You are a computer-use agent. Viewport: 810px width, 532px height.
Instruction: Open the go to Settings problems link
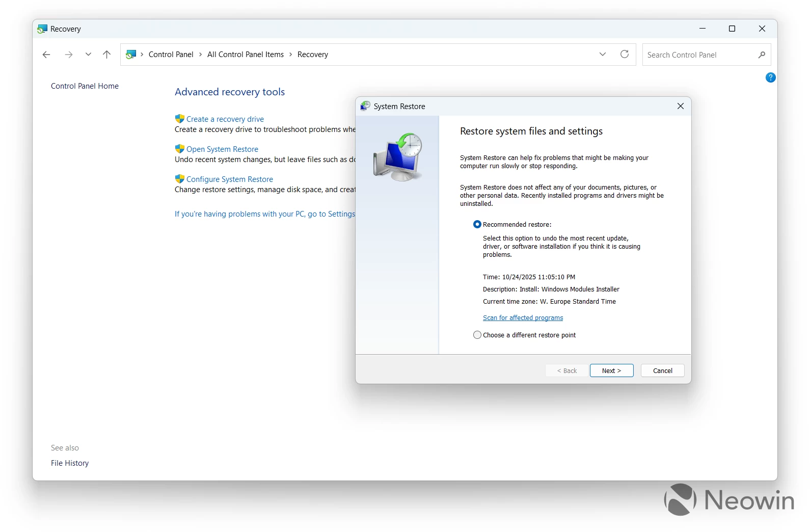click(265, 214)
